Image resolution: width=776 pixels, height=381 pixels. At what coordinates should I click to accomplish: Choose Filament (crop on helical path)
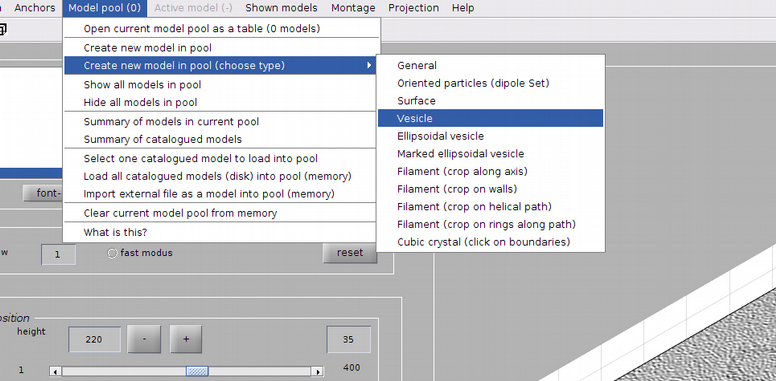pos(490,206)
